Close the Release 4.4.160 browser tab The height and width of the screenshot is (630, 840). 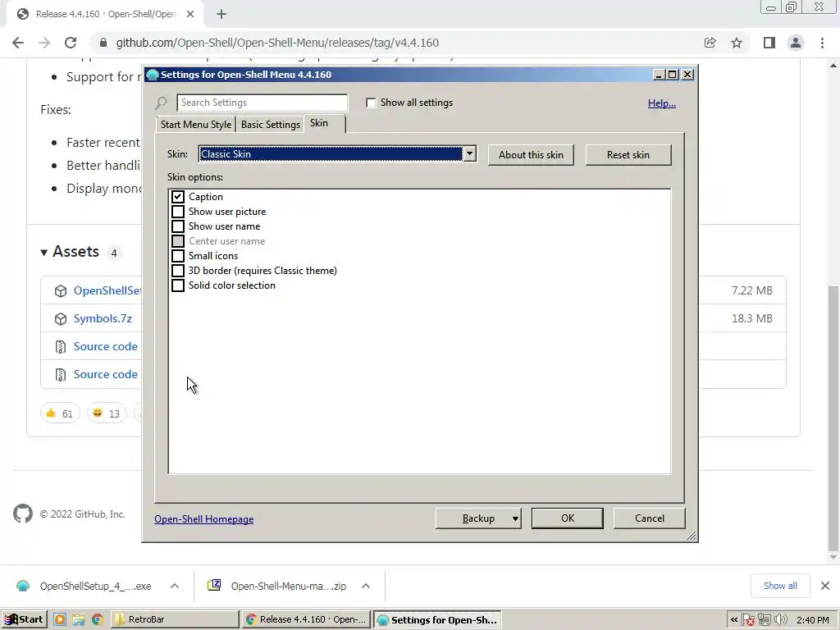click(190, 15)
